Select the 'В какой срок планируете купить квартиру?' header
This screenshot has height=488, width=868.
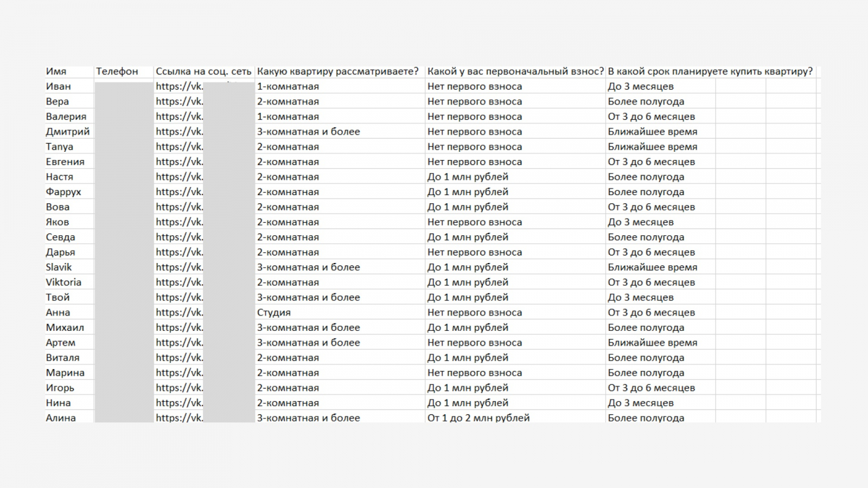pyautogui.click(x=710, y=72)
